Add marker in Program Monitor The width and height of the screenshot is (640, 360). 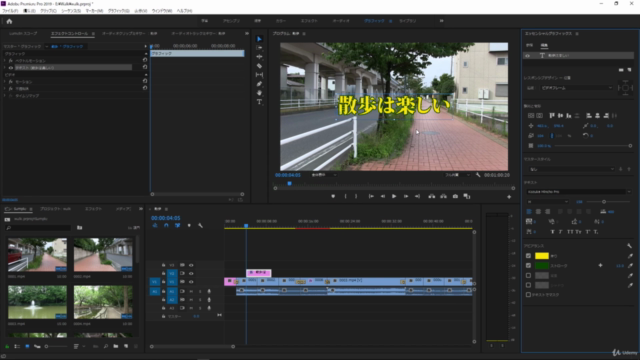pyautogui.click(x=333, y=196)
